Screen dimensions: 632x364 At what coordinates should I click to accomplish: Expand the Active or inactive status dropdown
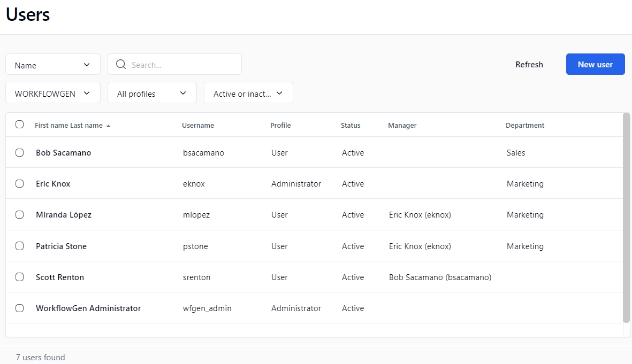(248, 93)
